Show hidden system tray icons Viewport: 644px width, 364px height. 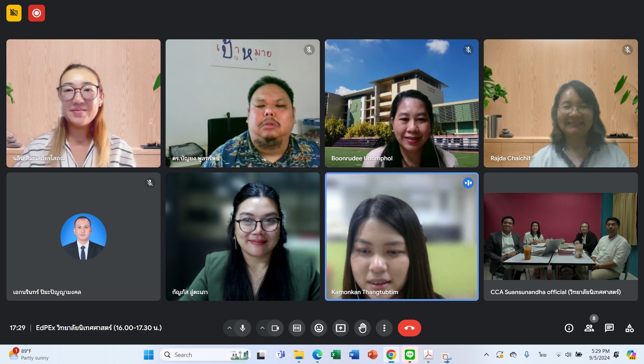[486, 355]
